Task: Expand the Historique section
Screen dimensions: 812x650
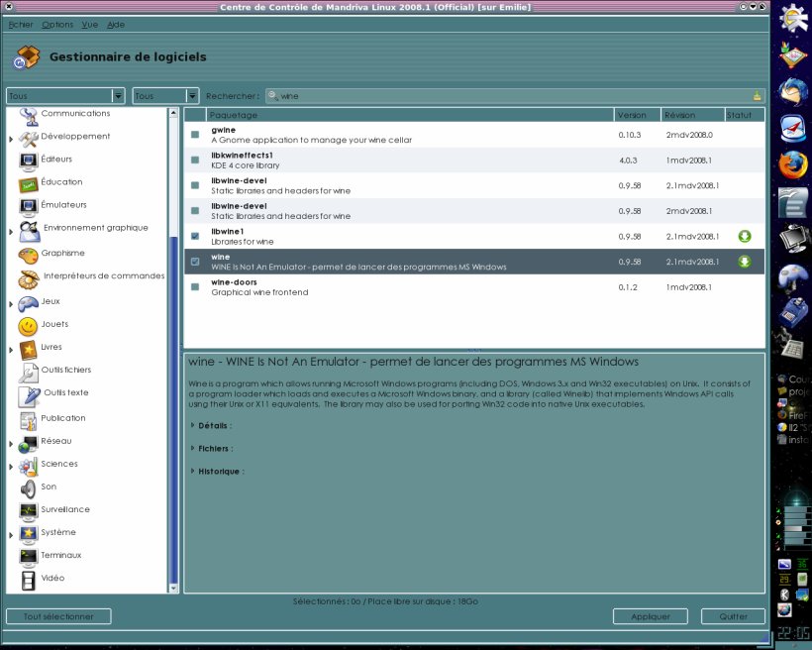Action: (x=193, y=471)
